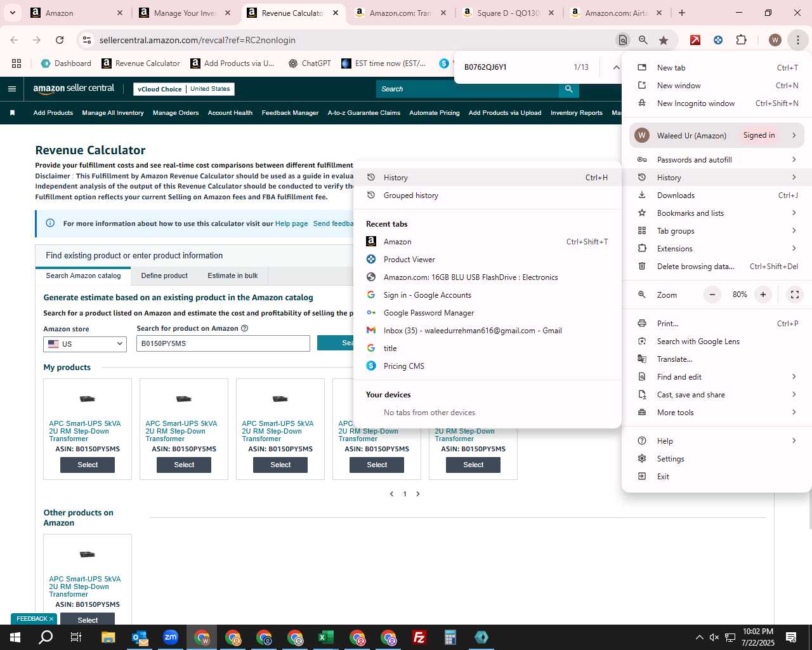The image size is (812, 650).
Task: Open Manage Orders in navigation bar
Action: 176,113
